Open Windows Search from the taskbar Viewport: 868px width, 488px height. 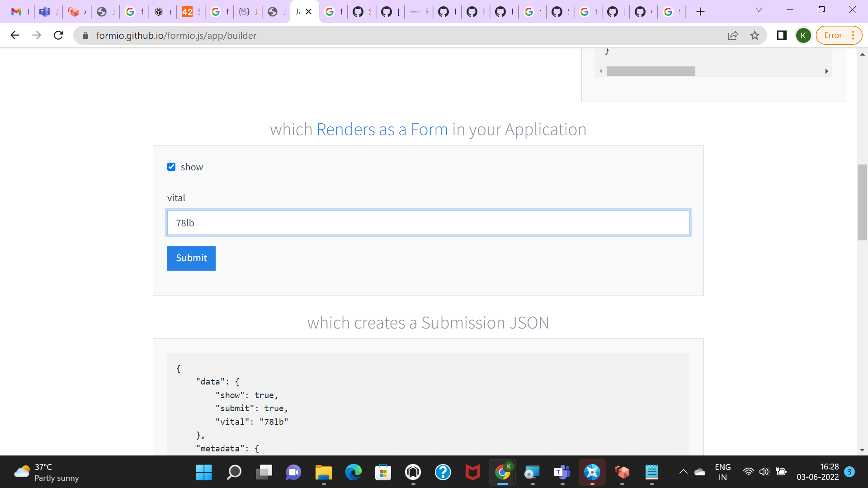pos(234,473)
